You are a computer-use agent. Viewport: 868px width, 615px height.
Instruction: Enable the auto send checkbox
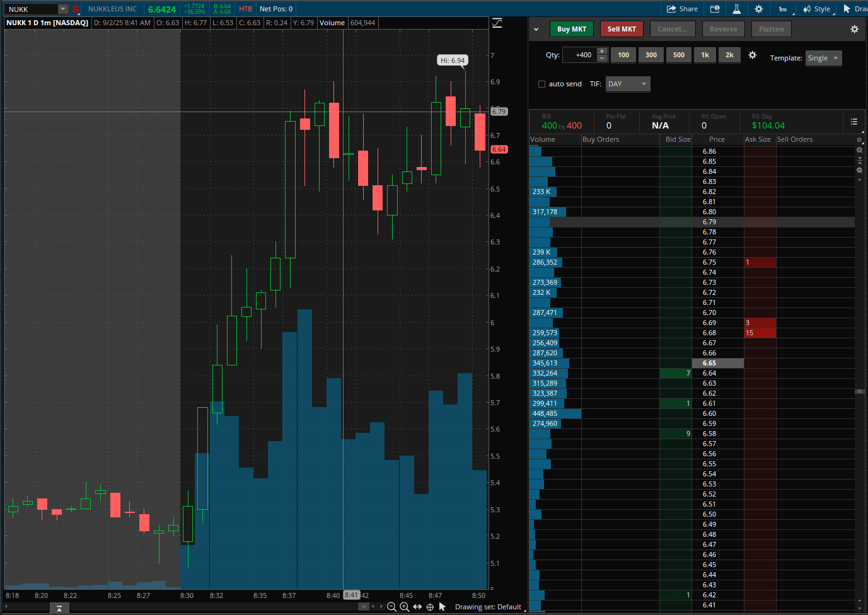(x=541, y=84)
